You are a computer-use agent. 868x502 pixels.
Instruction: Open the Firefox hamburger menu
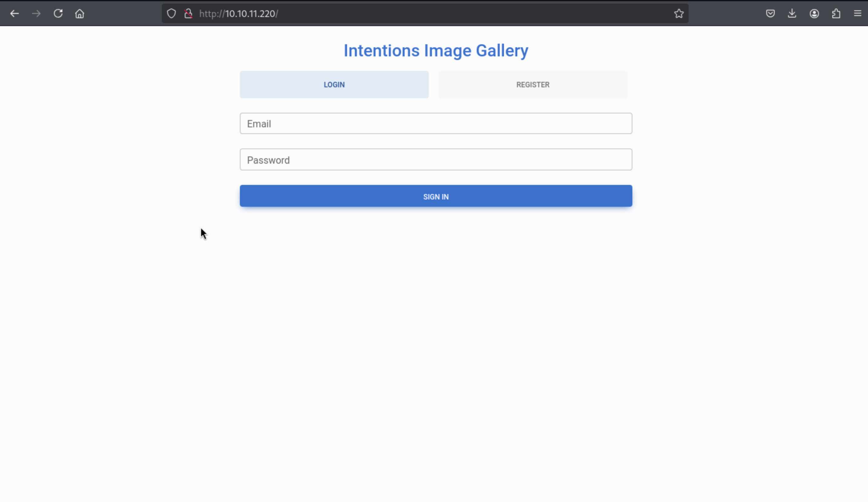tap(857, 13)
